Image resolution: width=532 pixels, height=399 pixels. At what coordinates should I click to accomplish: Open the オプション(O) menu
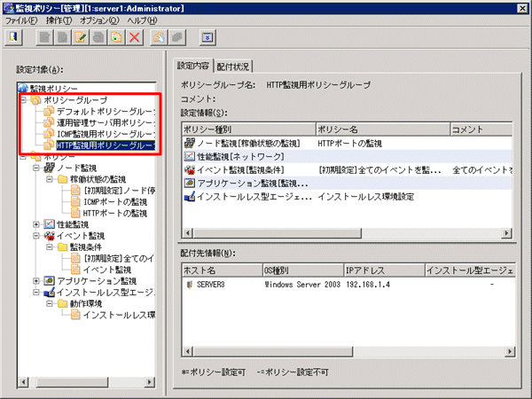[x=100, y=20]
